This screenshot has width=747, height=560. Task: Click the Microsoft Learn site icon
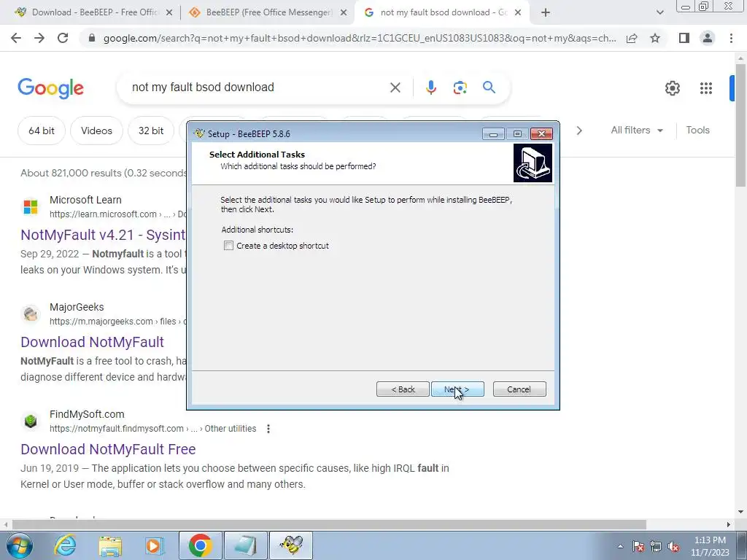click(x=31, y=207)
